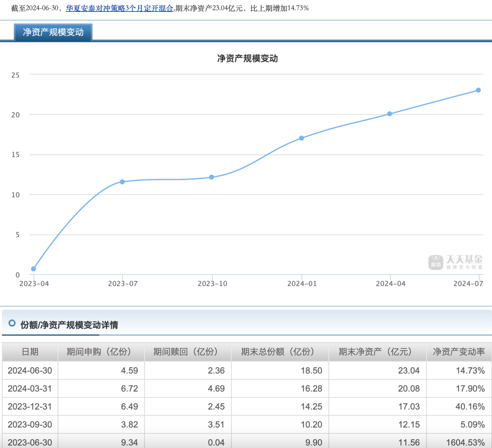Select the 2024-06-30 date cell in table
This screenshot has width=492, height=448.
(30, 371)
